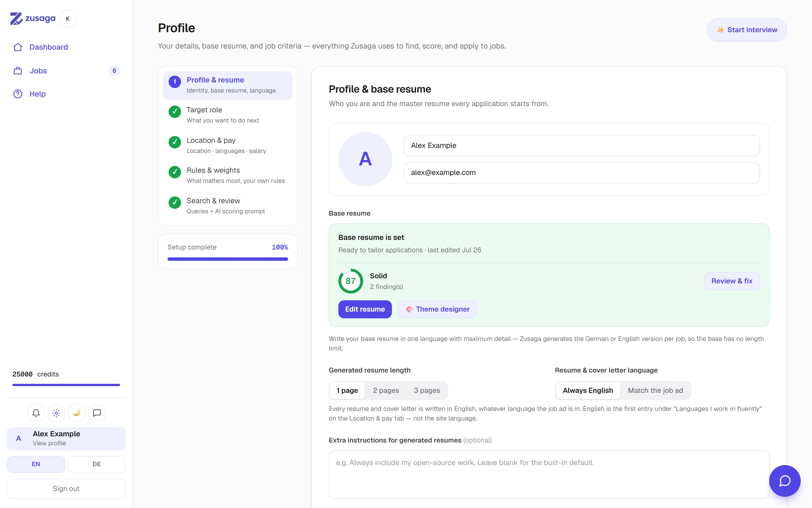
Task: Click the Jobs briefcase icon
Action: 18,71
